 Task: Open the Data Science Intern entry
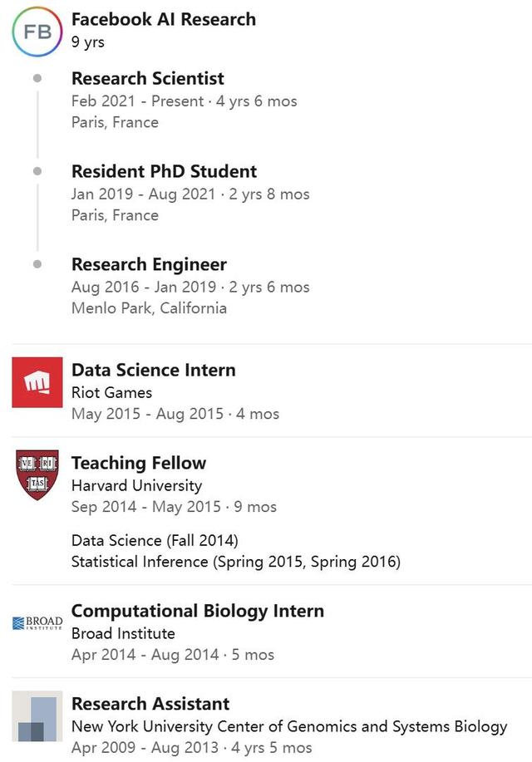point(154,371)
